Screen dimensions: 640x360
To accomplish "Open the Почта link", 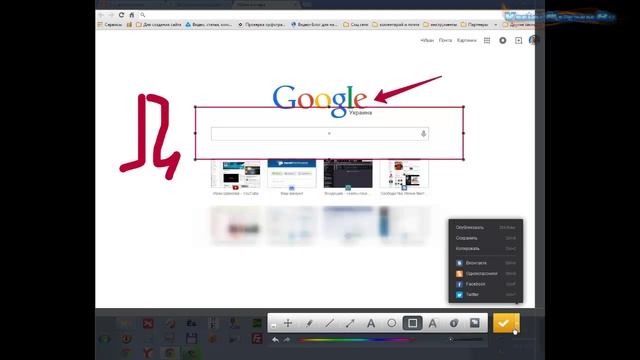I will [445, 40].
